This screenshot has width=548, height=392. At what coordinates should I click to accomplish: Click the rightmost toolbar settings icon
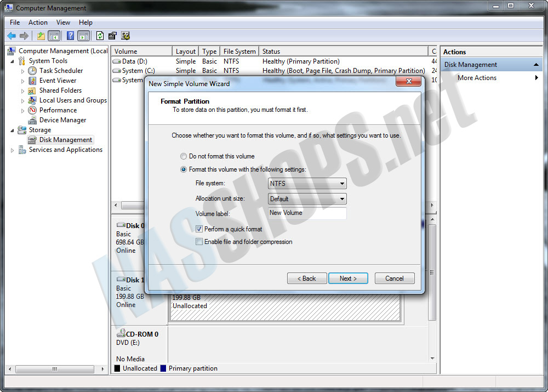[125, 36]
